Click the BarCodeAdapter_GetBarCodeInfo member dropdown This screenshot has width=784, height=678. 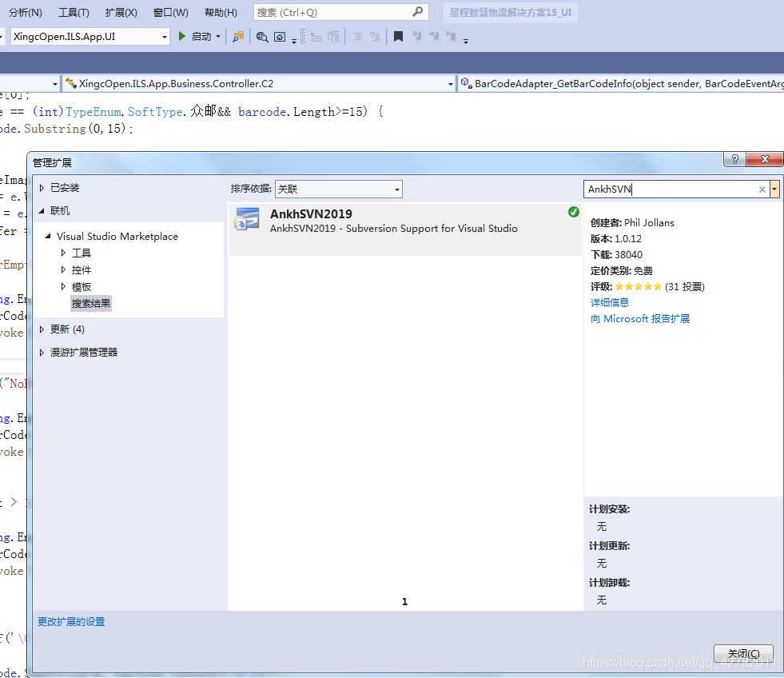point(621,84)
